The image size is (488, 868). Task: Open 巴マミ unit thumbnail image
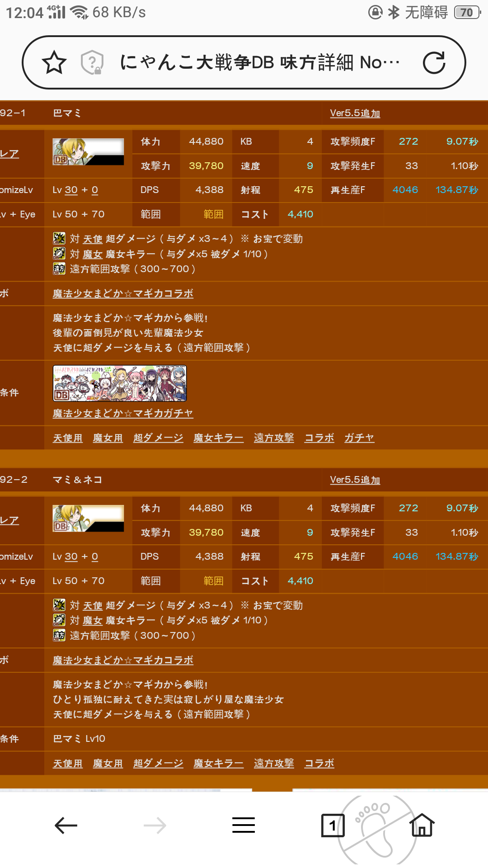click(88, 152)
